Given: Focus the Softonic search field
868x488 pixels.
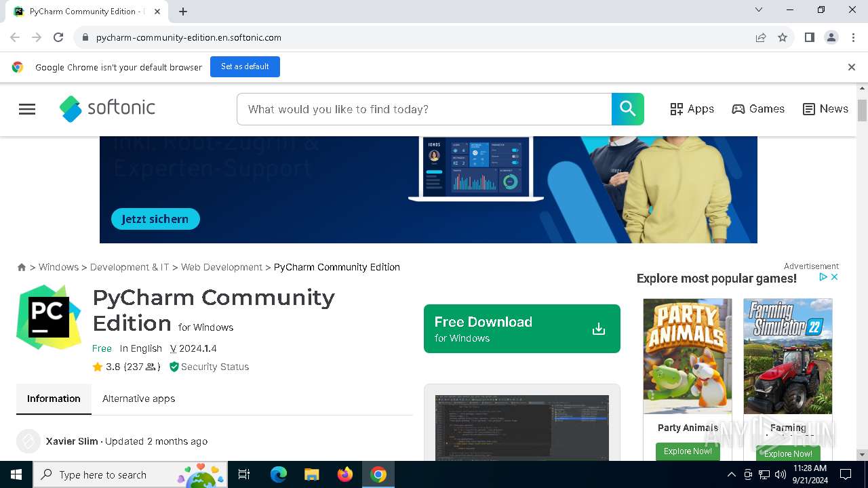Looking at the screenshot, I should point(425,109).
